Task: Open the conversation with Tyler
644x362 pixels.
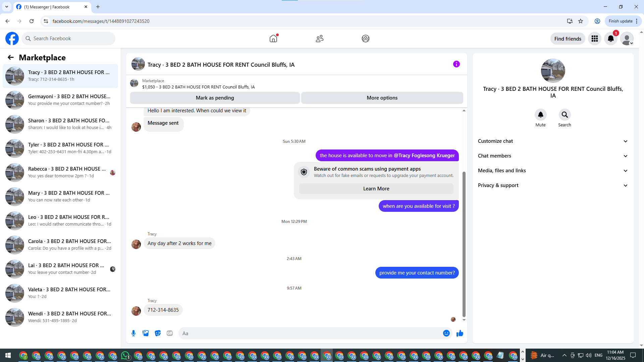Action: (x=60, y=148)
